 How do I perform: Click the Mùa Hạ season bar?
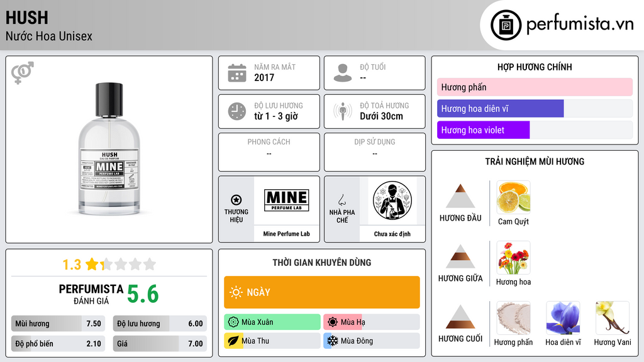pos(372,322)
